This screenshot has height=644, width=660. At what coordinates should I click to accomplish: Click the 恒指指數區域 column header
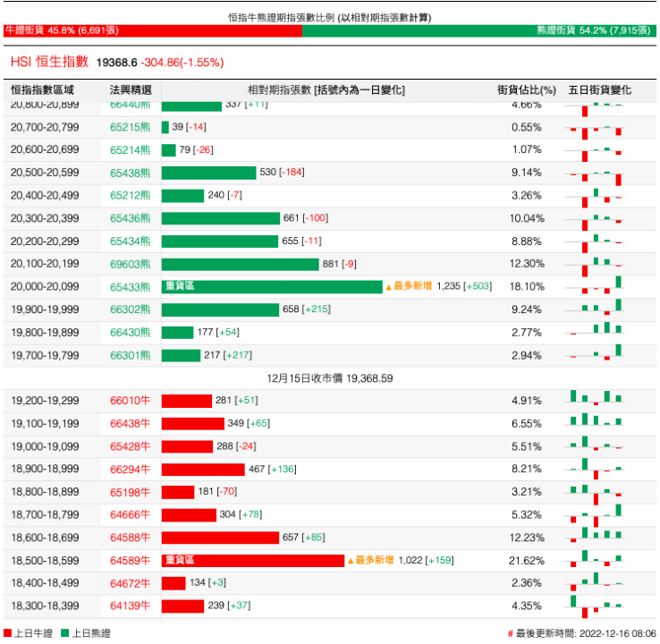(x=43, y=90)
